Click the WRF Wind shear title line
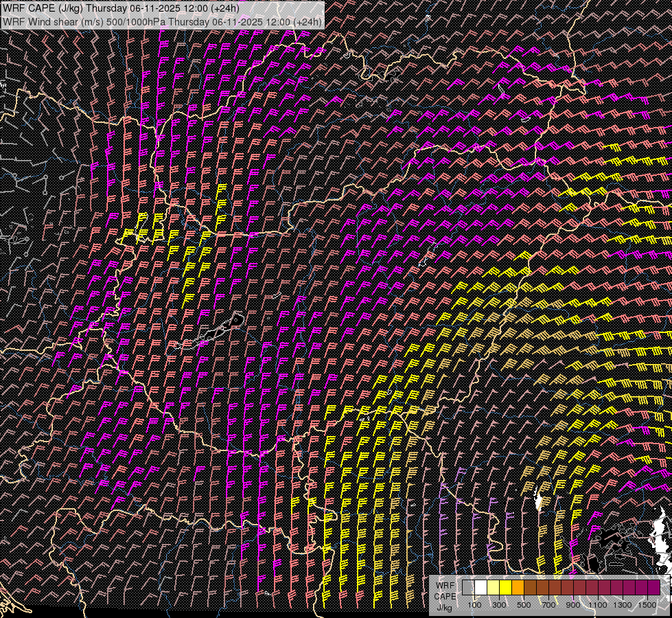672x618 pixels. pos(162,21)
